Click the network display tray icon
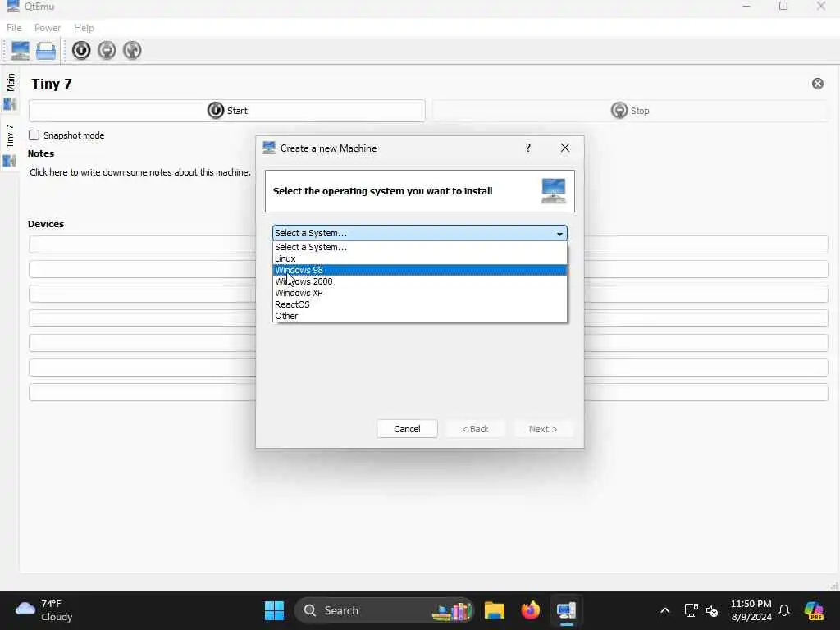The width and height of the screenshot is (840, 630). (x=691, y=610)
